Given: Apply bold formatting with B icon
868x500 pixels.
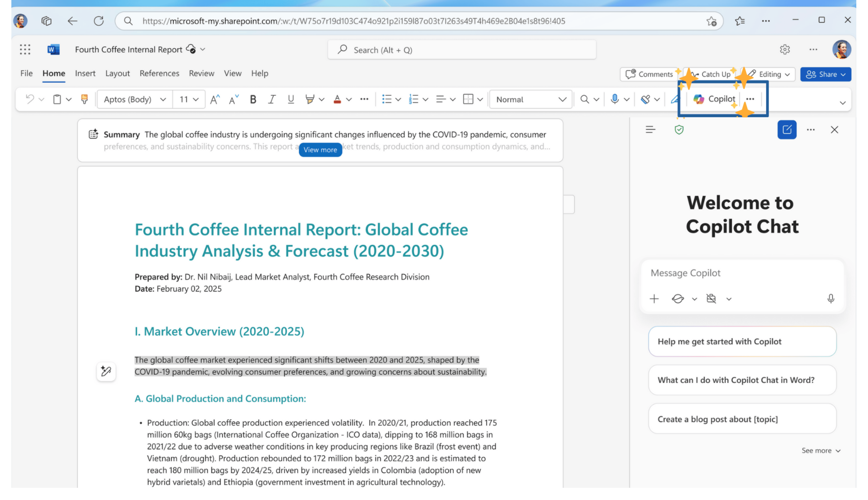Looking at the screenshot, I should pyautogui.click(x=253, y=99).
